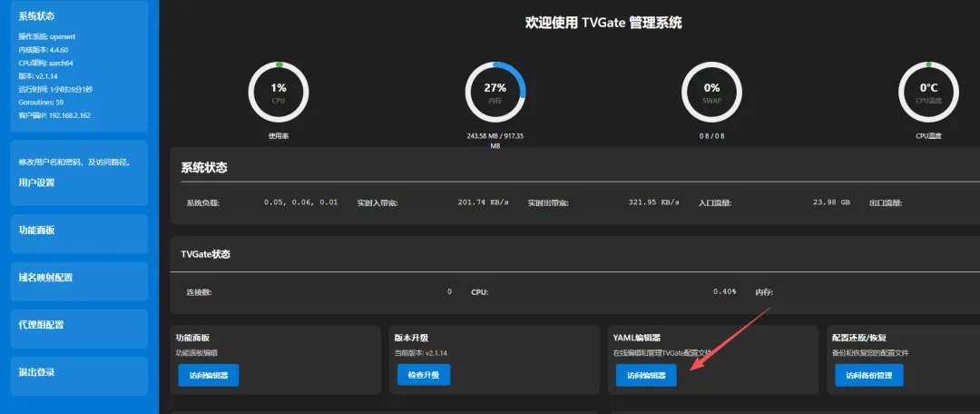The image size is (980, 414).
Task: Select the 备份和恢复您的配置文件 description
Action: pos(870,352)
